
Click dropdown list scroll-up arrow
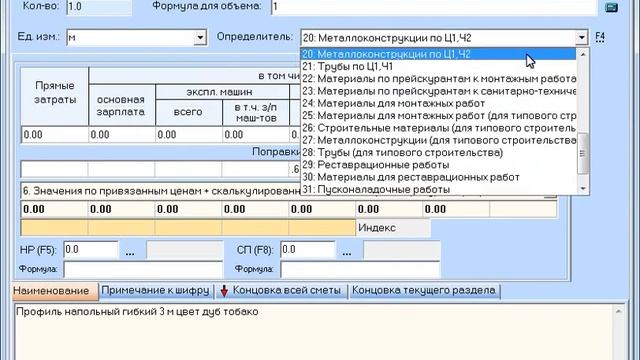coord(582,54)
